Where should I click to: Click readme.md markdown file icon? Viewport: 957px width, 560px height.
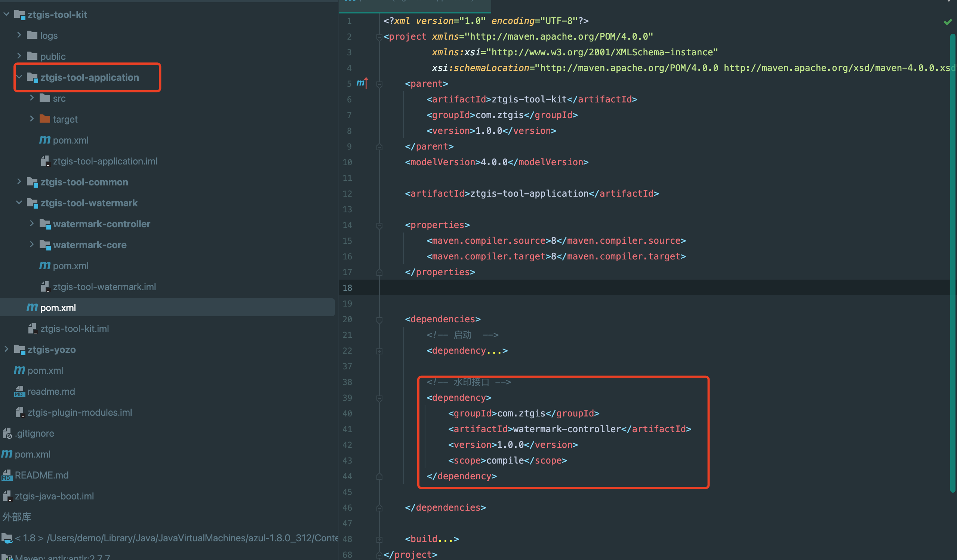[x=19, y=391]
